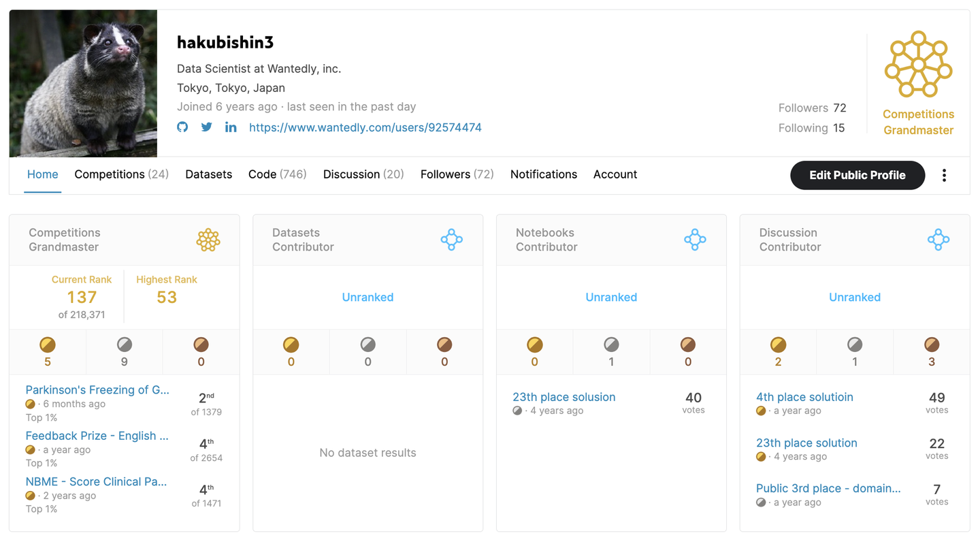980x540 pixels.
Task: Open the 4th place solutioin discussion
Action: 804,397
